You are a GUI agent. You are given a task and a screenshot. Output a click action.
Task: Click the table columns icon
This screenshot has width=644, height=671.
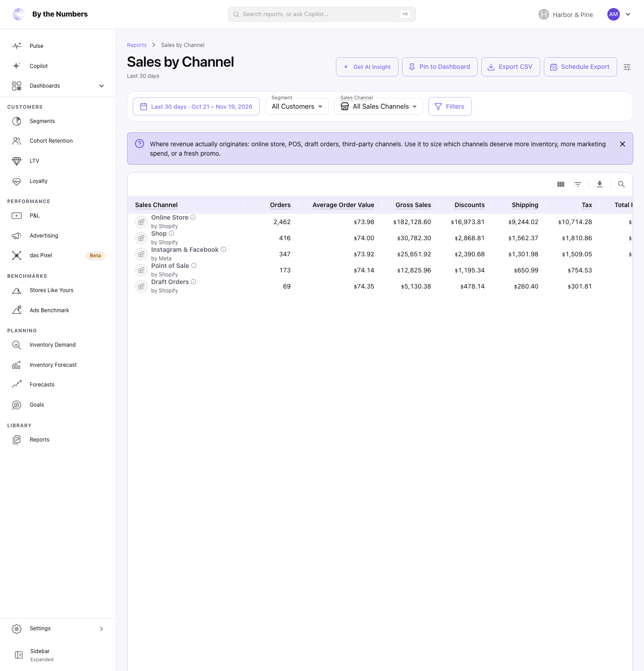tap(561, 184)
